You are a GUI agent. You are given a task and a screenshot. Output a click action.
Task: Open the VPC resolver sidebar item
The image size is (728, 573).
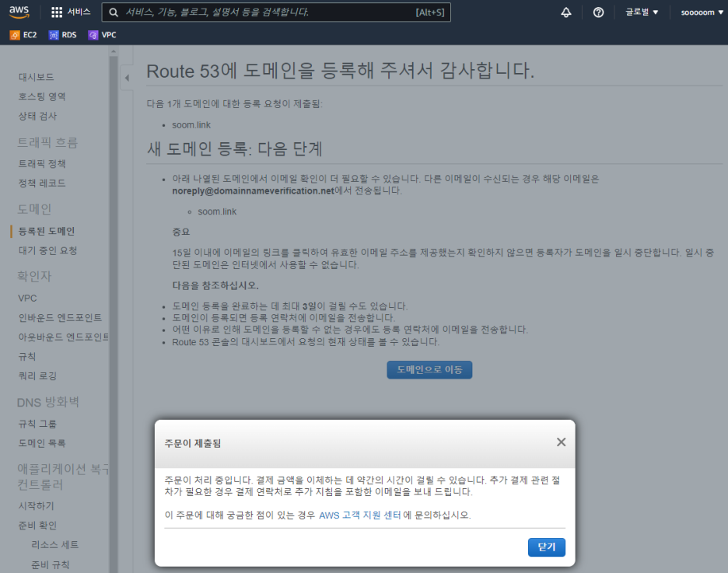click(x=27, y=299)
